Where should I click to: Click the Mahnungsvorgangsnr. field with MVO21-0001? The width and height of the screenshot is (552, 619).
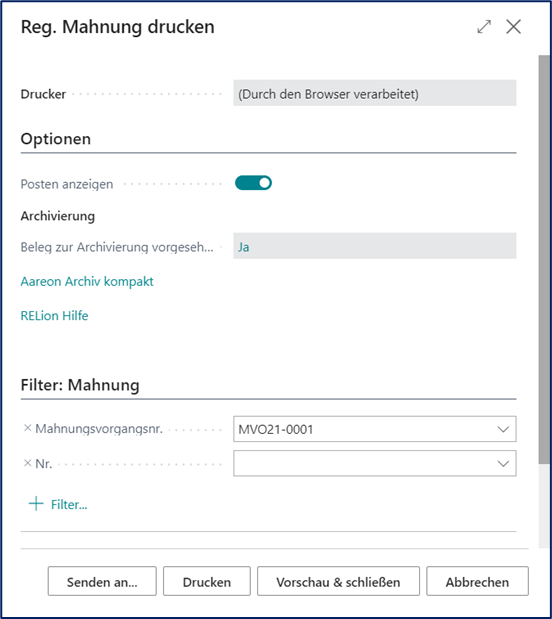click(375, 429)
